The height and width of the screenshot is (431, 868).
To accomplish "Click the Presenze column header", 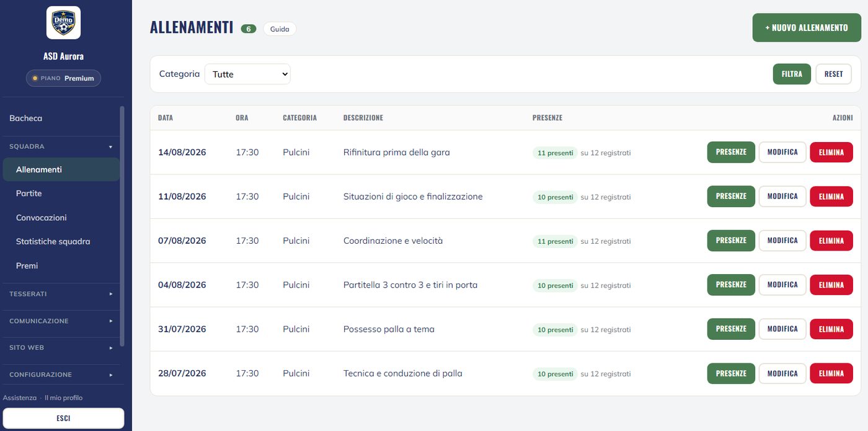I will point(547,118).
